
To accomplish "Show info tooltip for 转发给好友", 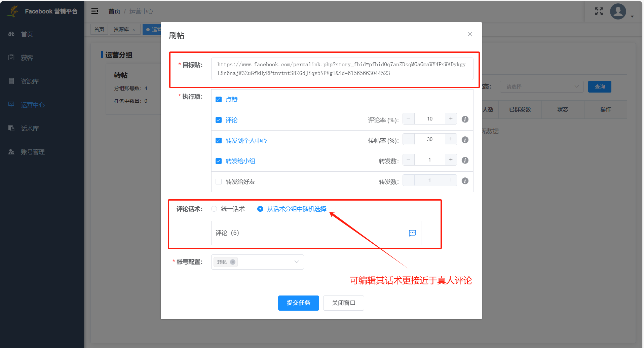I will click(465, 181).
